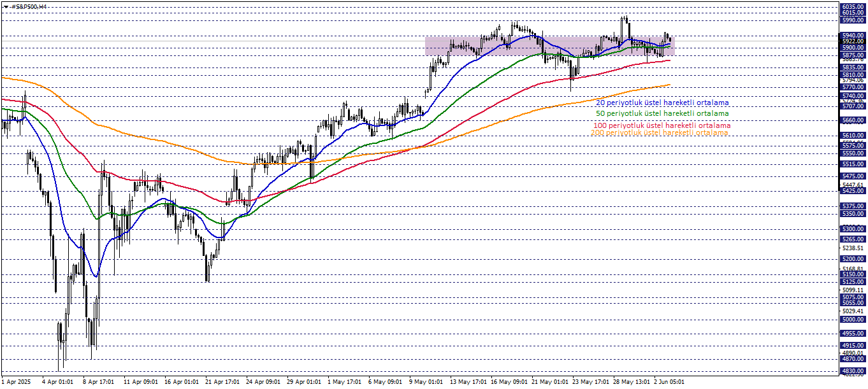Click the 5900.00 price level label

click(x=853, y=48)
